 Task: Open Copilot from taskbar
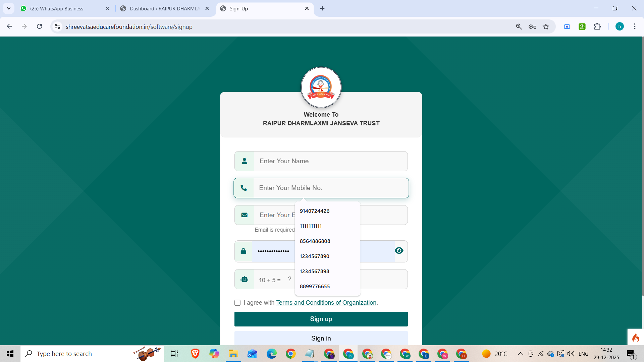click(x=214, y=354)
